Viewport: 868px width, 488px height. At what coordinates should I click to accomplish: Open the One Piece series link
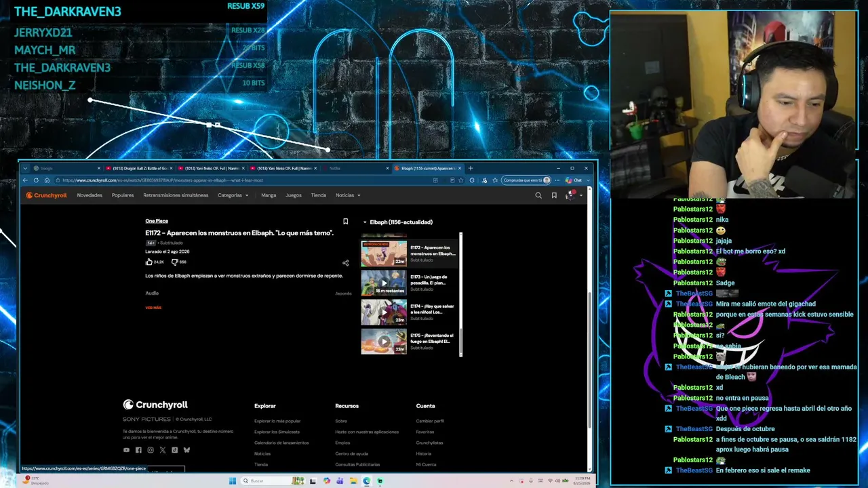coord(157,221)
